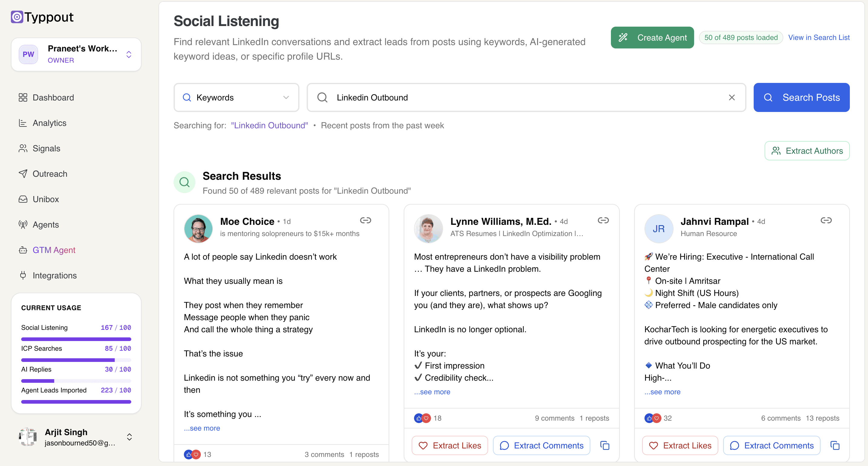The width and height of the screenshot is (868, 466).
Task: Go to GTM Agent section
Action: click(x=54, y=250)
